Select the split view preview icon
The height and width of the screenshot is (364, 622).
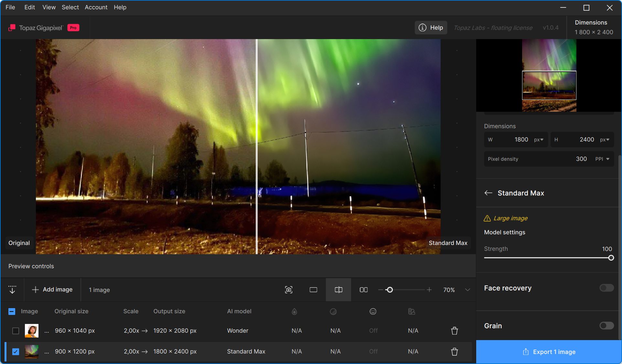338,290
